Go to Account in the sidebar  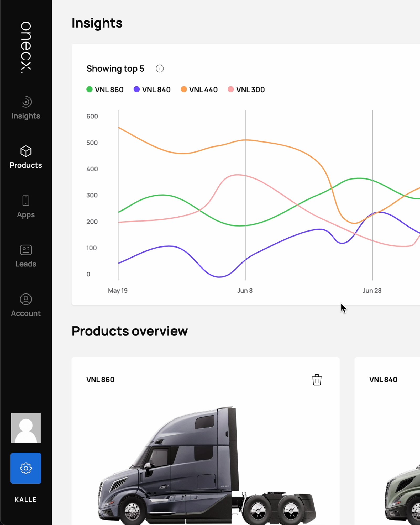tap(26, 313)
